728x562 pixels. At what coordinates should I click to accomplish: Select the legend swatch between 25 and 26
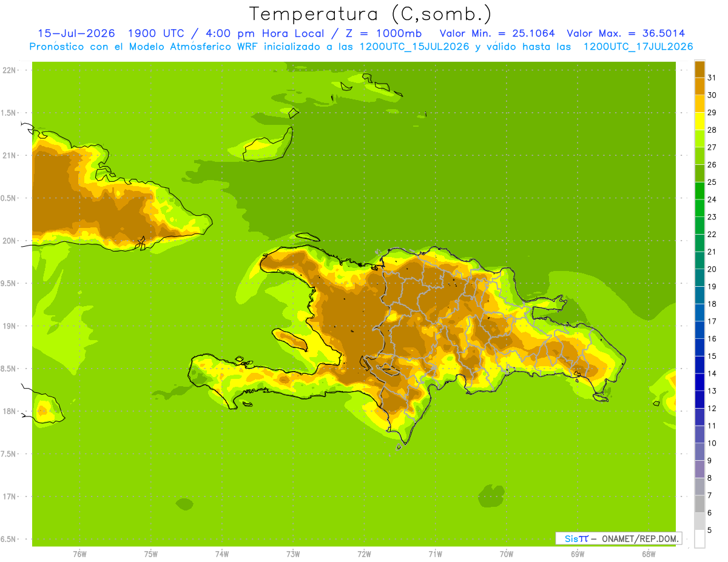coord(699,173)
